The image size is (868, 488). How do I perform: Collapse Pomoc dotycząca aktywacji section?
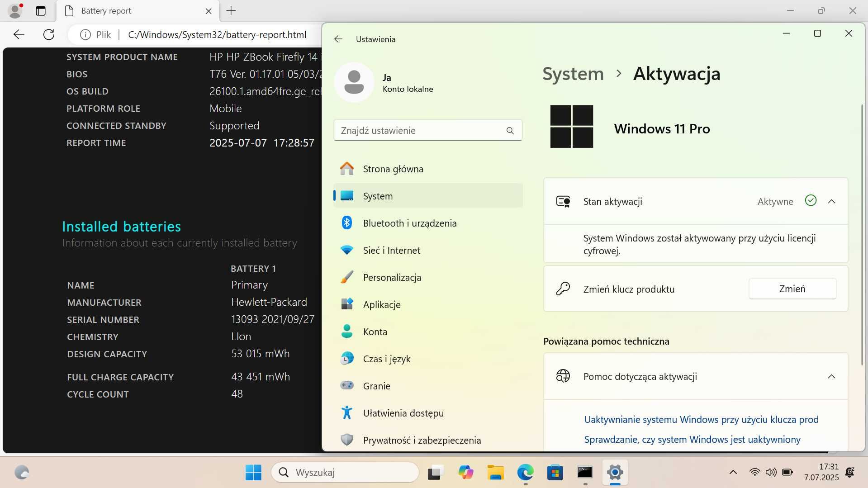tap(831, 377)
